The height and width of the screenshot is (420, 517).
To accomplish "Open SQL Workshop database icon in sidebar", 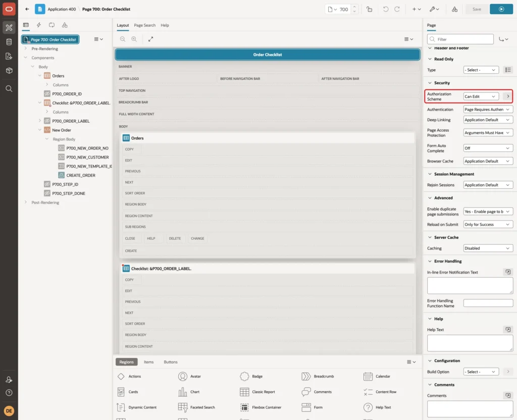I will pyautogui.click(x=9, y=42).
